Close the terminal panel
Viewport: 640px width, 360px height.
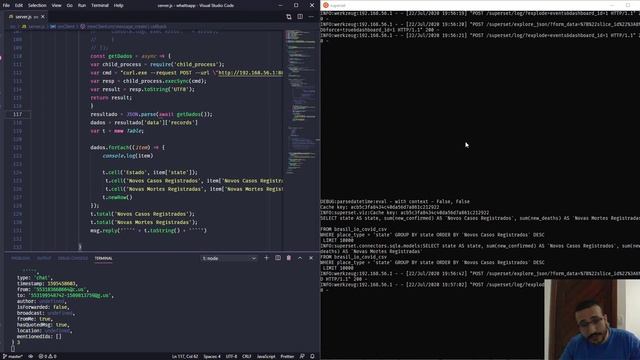coord(311,258)
